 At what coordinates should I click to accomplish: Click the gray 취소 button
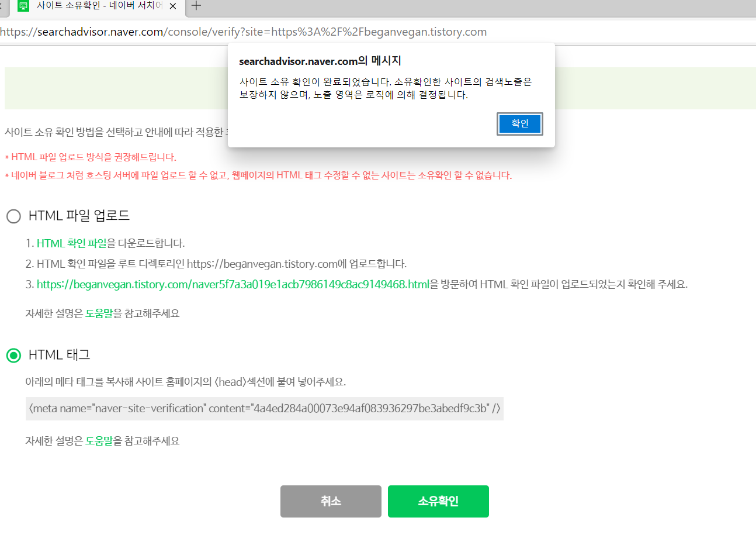pos(331,501)
